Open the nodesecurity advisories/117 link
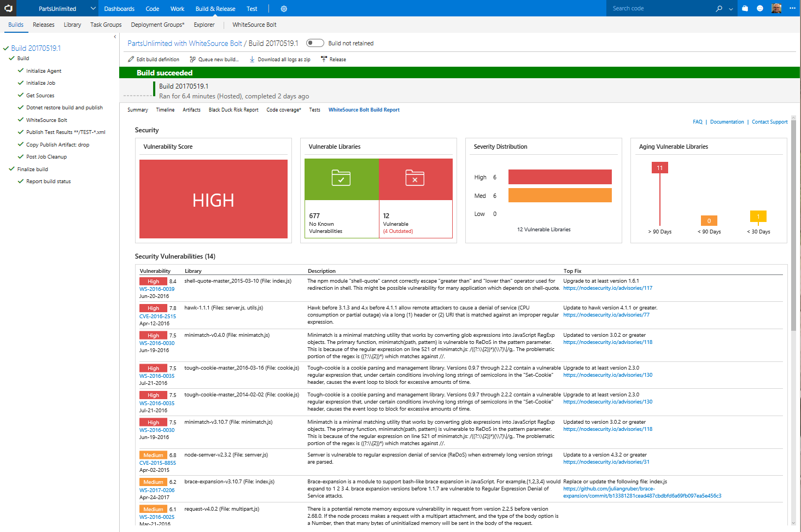The height and width of the screenshot is (532, 801). pyautogui.click(x=608, y=288)
